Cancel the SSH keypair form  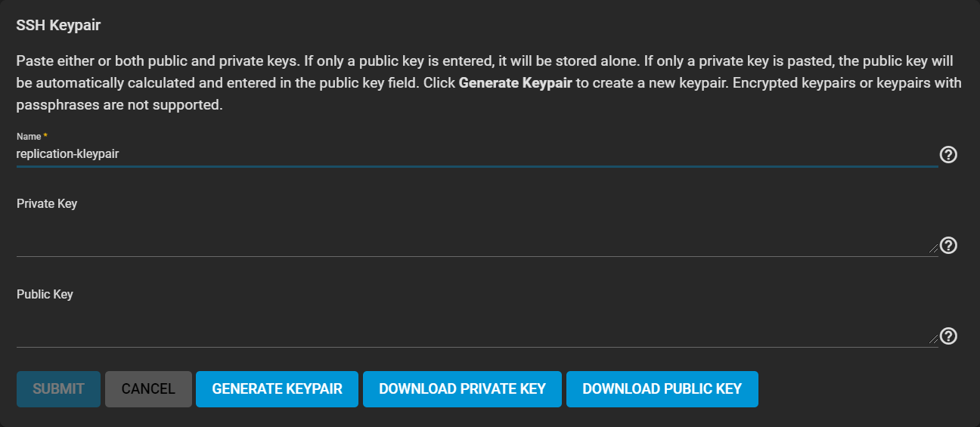tap(148, 389)
